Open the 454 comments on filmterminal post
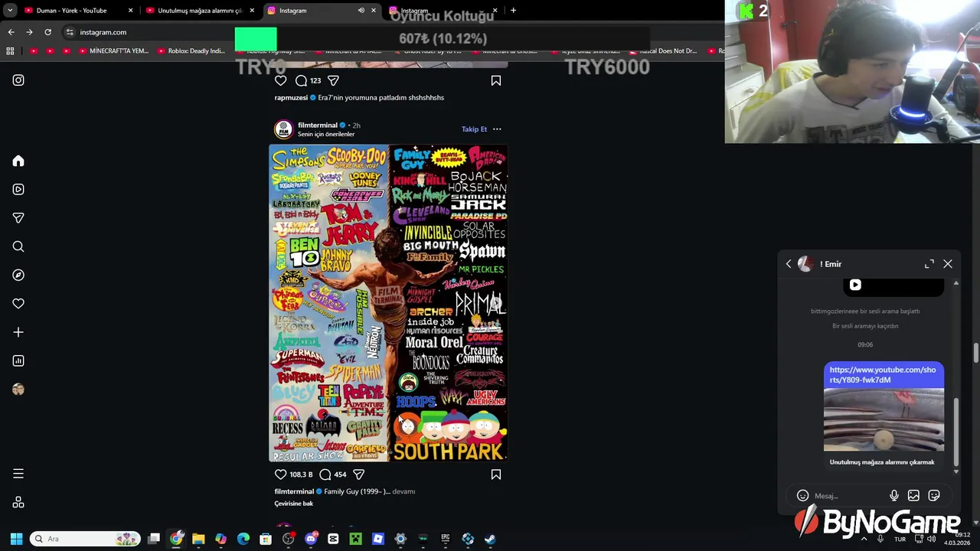The width and height of the screenshot is (980, 551). coord(332,474)
